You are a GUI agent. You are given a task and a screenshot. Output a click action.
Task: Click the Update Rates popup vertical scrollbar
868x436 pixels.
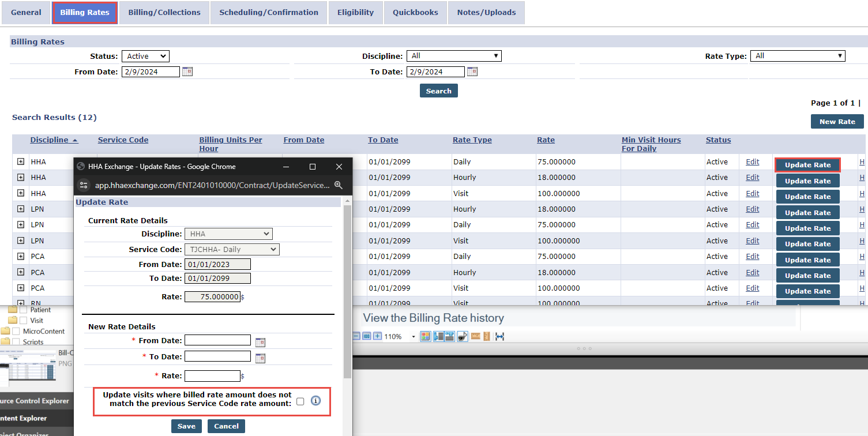coord(347,291)
